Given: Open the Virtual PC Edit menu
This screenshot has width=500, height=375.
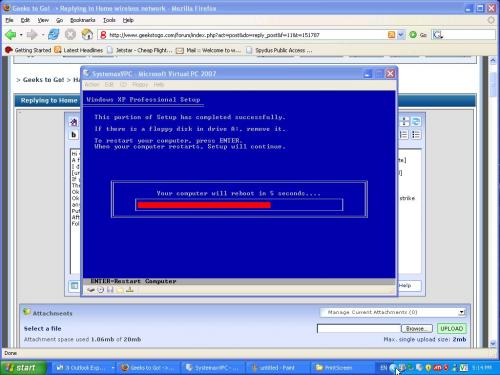Looking at the screenshot, I should pyautogui.click(x=109, y=85).
